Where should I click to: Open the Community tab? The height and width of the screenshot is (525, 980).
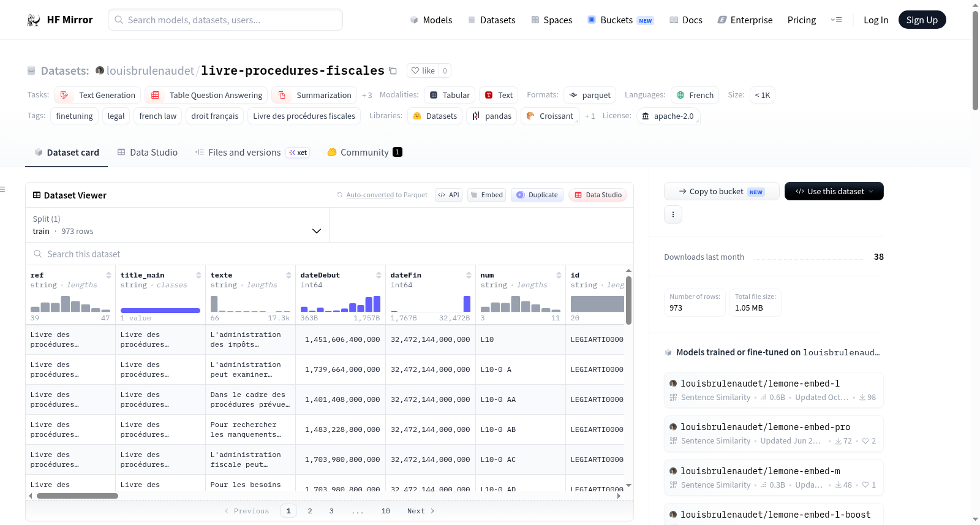tap(365, 153)
